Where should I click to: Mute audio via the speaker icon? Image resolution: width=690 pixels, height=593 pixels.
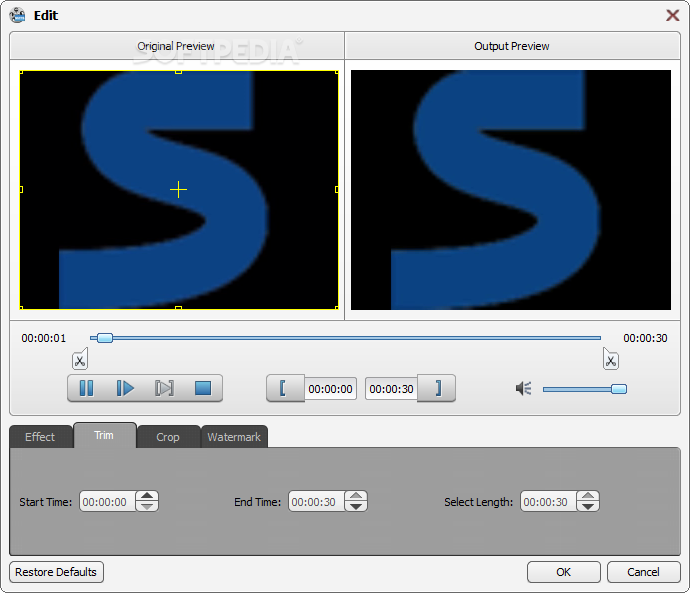(x=524, y=388)
